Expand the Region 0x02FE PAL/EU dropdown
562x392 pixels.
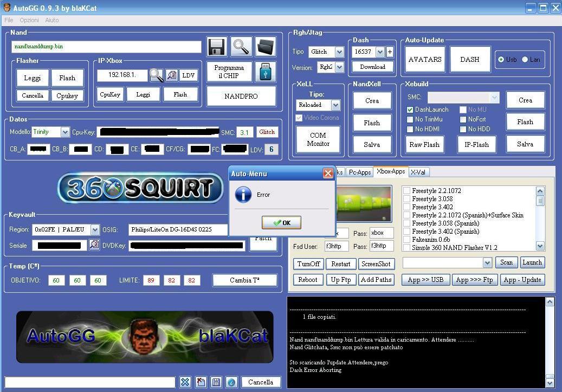[x=95, y=230]
